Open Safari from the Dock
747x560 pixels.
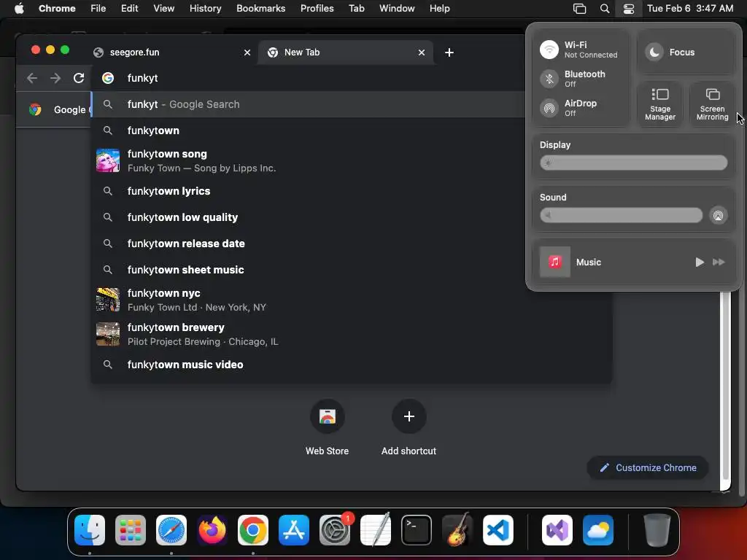[x=171, y=529]
